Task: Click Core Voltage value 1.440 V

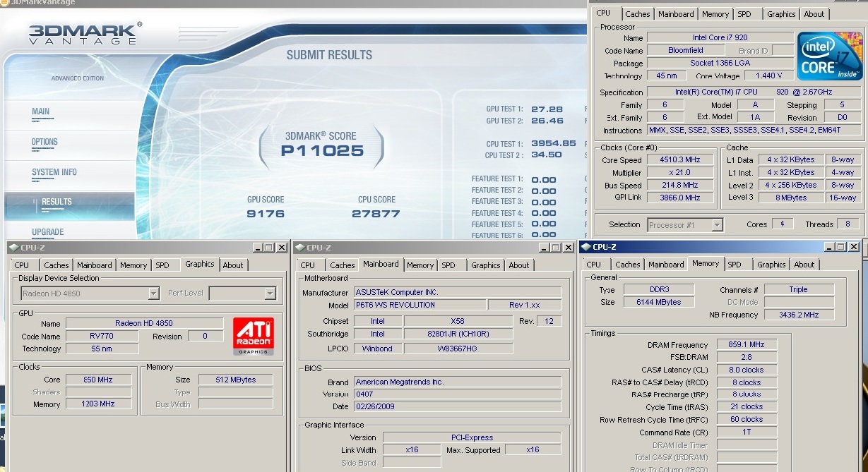Action: (x=768, y=75)
